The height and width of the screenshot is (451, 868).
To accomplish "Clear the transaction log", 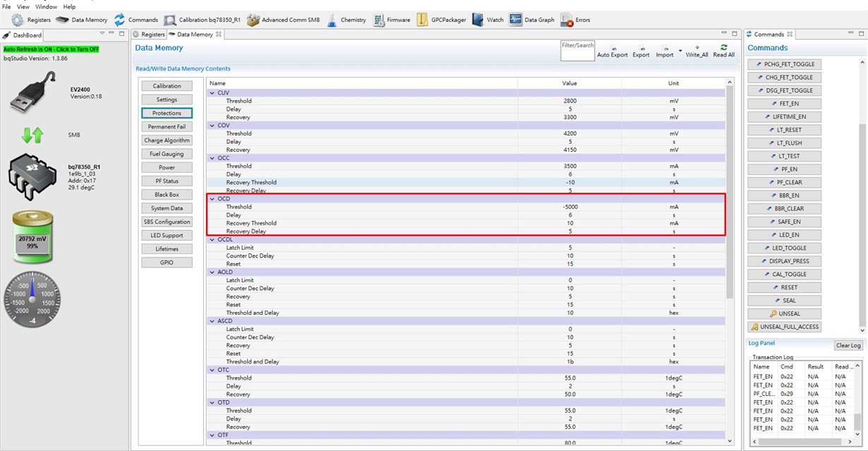I will click(848, 345).
